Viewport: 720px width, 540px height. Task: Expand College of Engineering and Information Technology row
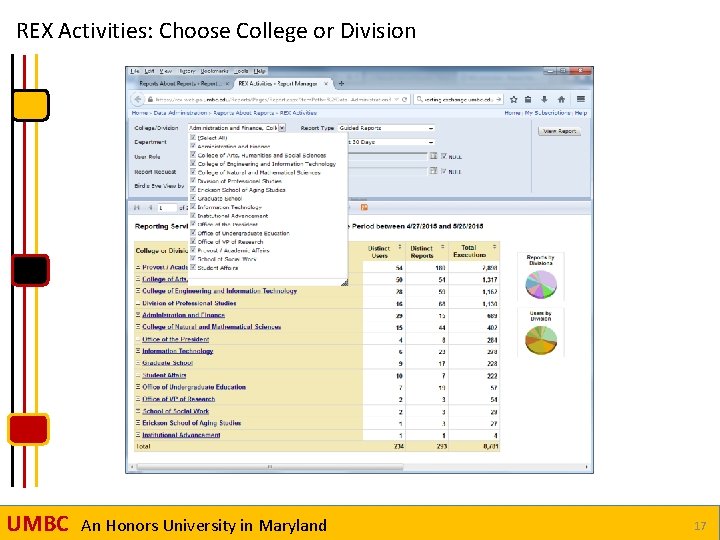coord(138,291)
